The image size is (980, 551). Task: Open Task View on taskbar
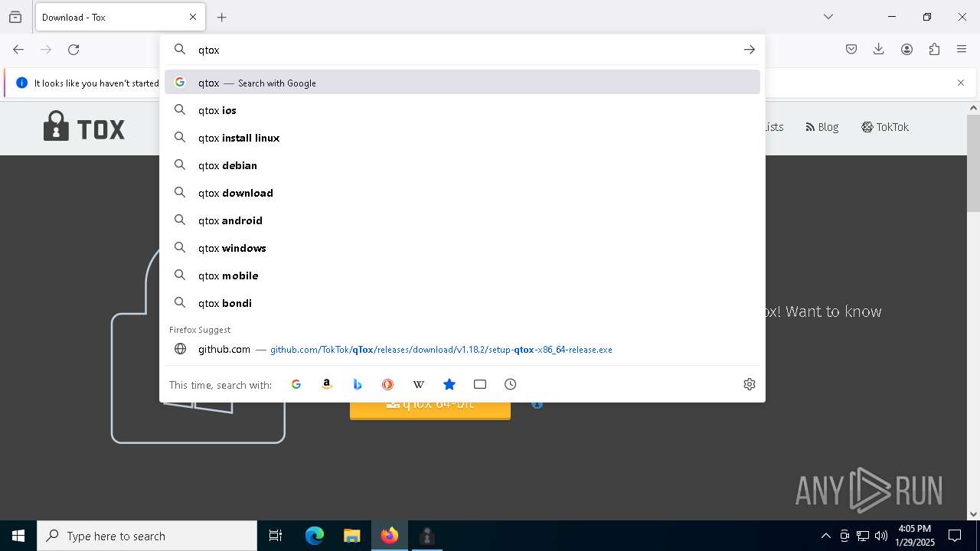(x=276, y=536)
